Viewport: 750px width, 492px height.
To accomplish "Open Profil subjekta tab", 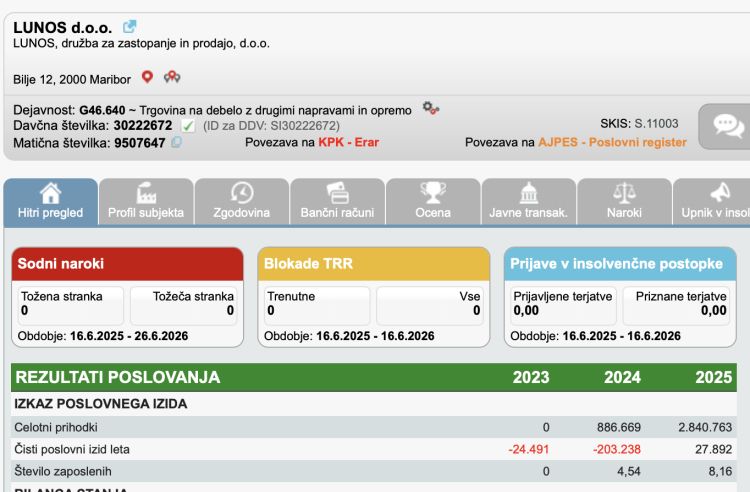I will click(x=146, y=201).
